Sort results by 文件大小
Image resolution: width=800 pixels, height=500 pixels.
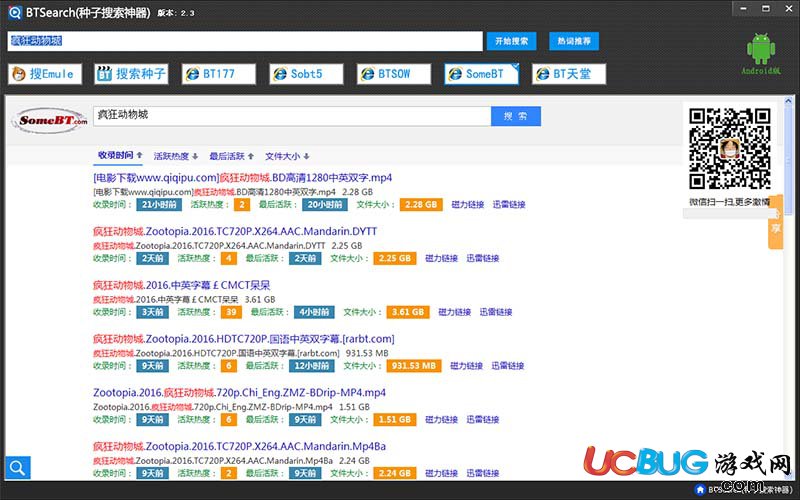click(x=287, y=156)
